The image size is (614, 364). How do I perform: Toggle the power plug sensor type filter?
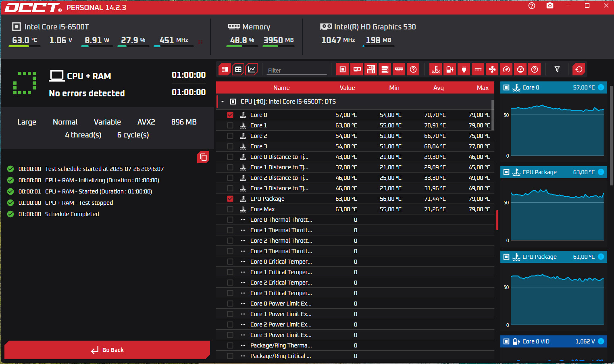pos(464,69)
